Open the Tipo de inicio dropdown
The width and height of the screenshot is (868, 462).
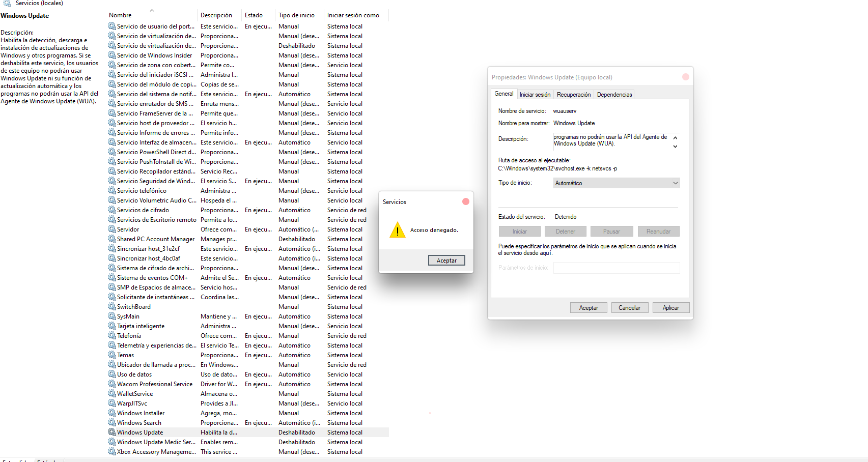point(617,183)
